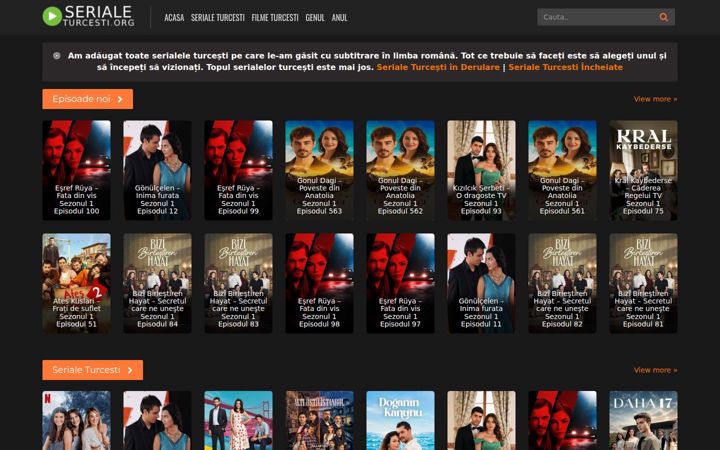Follow the Seriale Turcești în Derulare link

point(438,67)
